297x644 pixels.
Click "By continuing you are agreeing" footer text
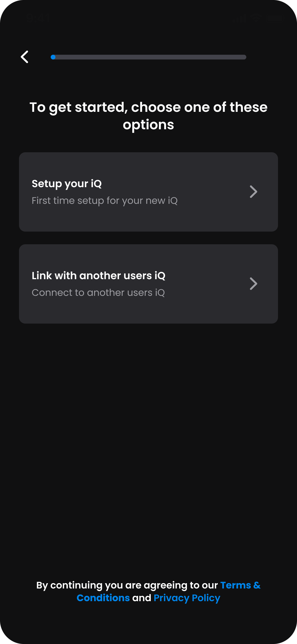(127, 586)
